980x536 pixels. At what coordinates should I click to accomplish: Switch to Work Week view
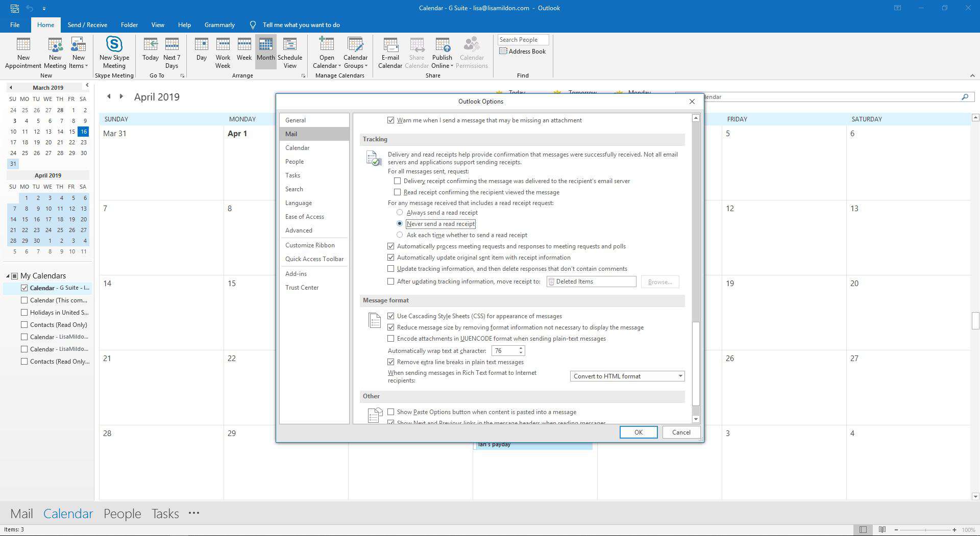pyautogui.click(x=223, y=53)
